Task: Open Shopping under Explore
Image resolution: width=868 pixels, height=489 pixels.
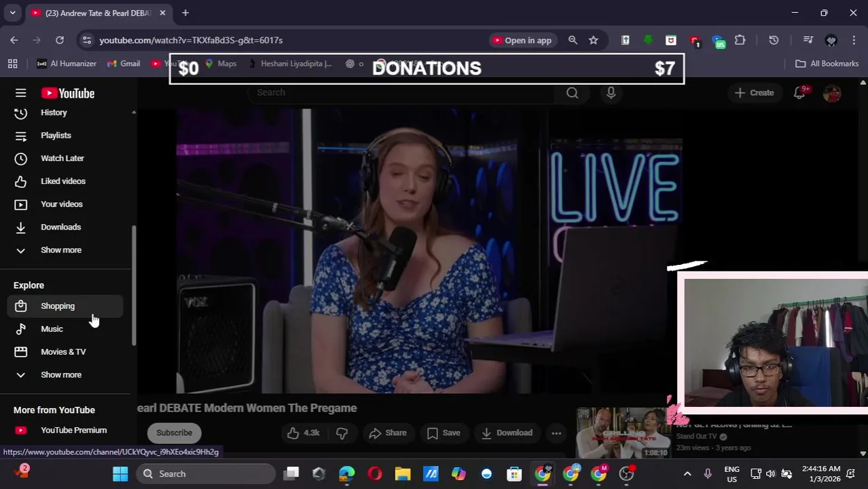Action: pos(67,306)
